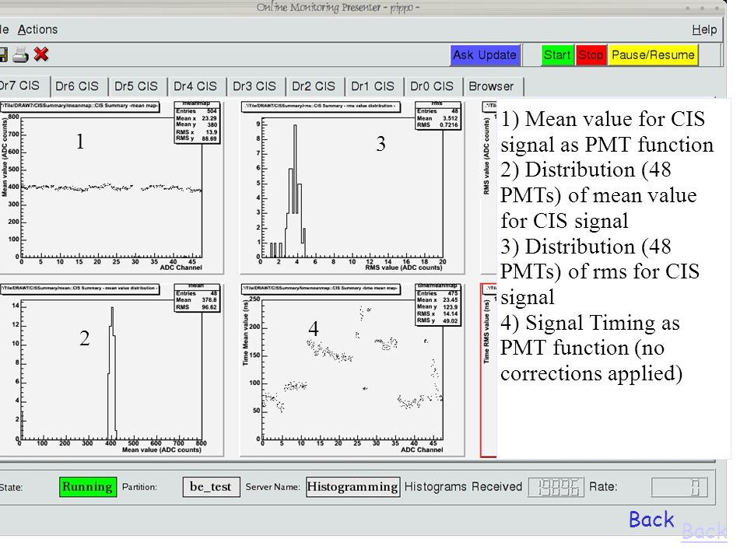
Task: Switch to the Dr3 CIS tab
Action: coord(254,86)
